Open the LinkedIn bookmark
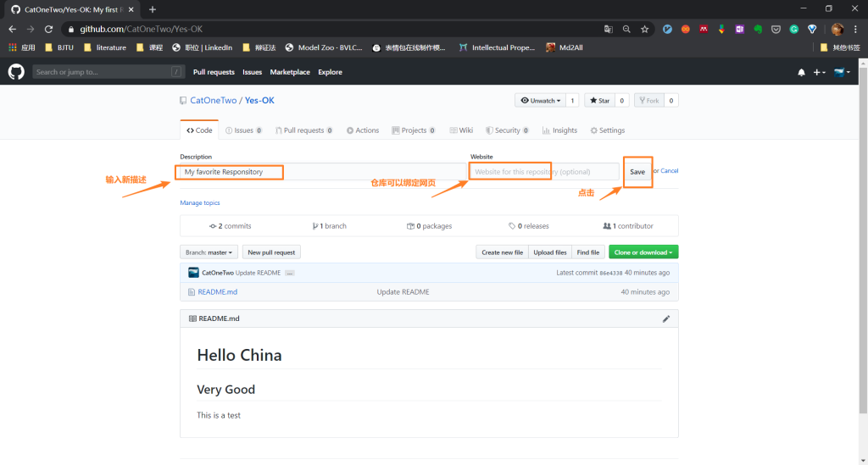The height and width of the screenshot is (465, 868). click(x=203, y=47)
